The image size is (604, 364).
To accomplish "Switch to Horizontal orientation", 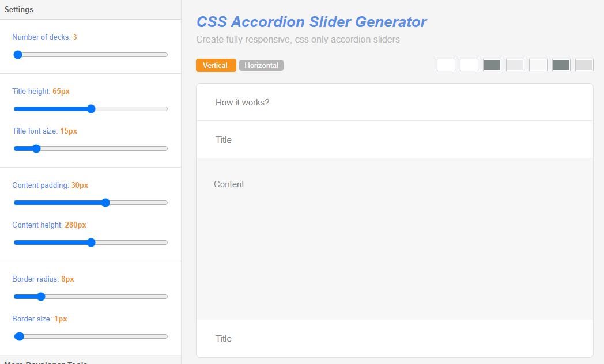I will click(261, 65).
